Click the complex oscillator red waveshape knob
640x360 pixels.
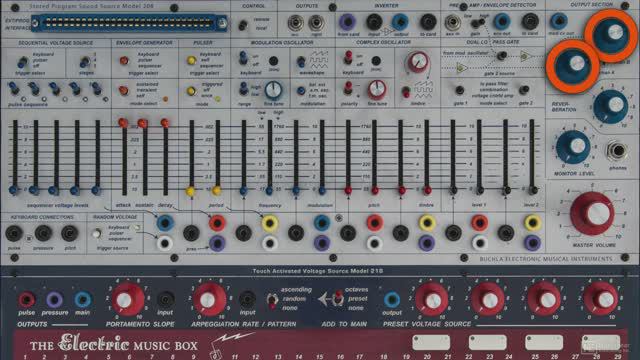tap(418, 62)
